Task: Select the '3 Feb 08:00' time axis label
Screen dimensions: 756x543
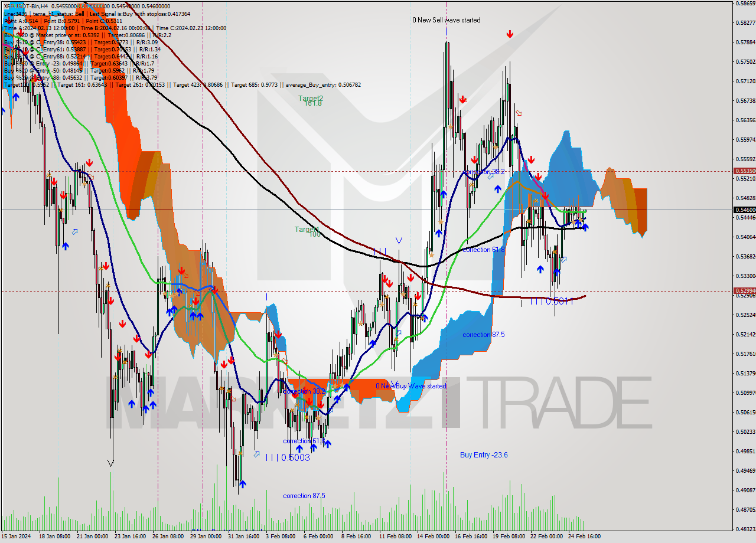Action: coord(281,537)
